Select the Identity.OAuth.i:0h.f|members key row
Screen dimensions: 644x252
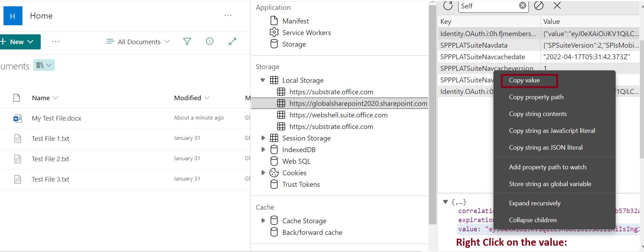click(489, 34)
